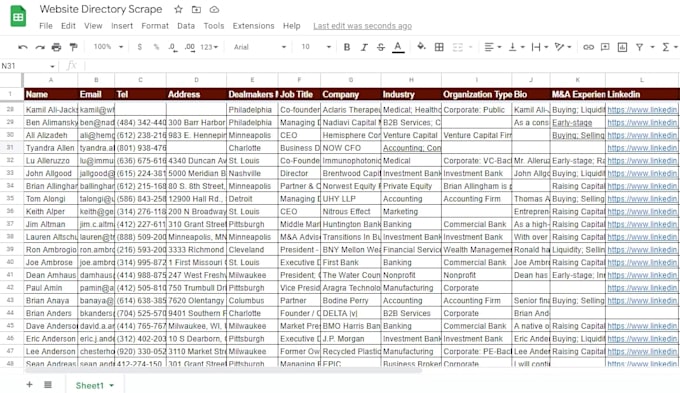Open the horizontal align dropdown

(x=493, y=47)
